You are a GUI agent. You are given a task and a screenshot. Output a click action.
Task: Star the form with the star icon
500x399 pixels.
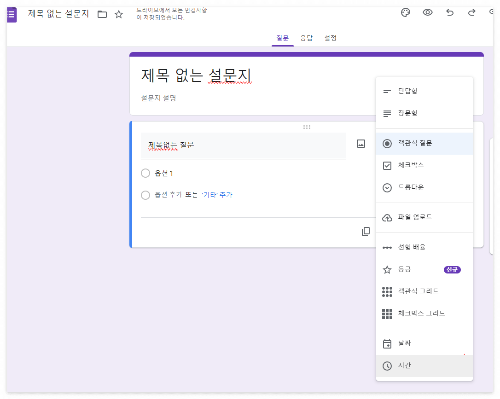(x=119, y=14)
